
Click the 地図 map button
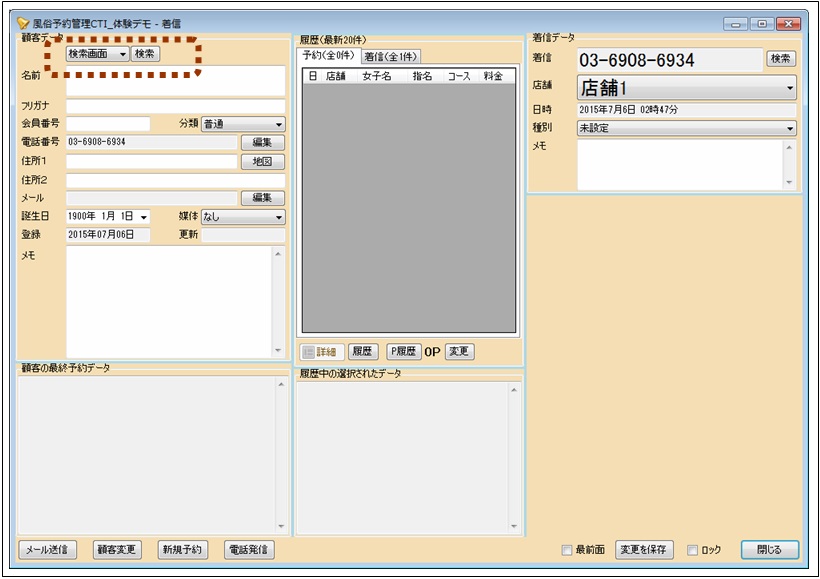(262, 162)
